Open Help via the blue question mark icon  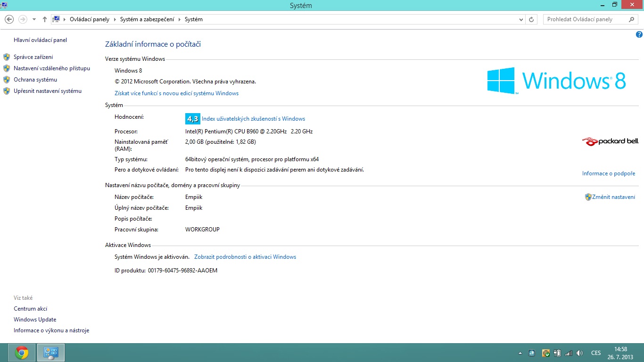[x=639, y=34]
